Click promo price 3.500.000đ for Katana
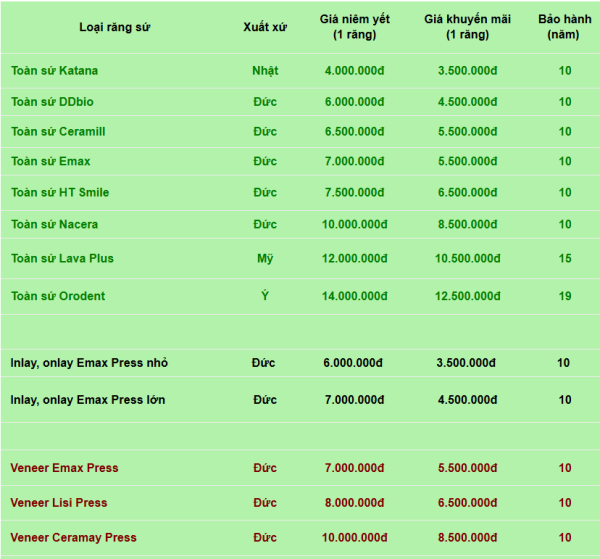 pyautogui.click(x=468, y=71)
